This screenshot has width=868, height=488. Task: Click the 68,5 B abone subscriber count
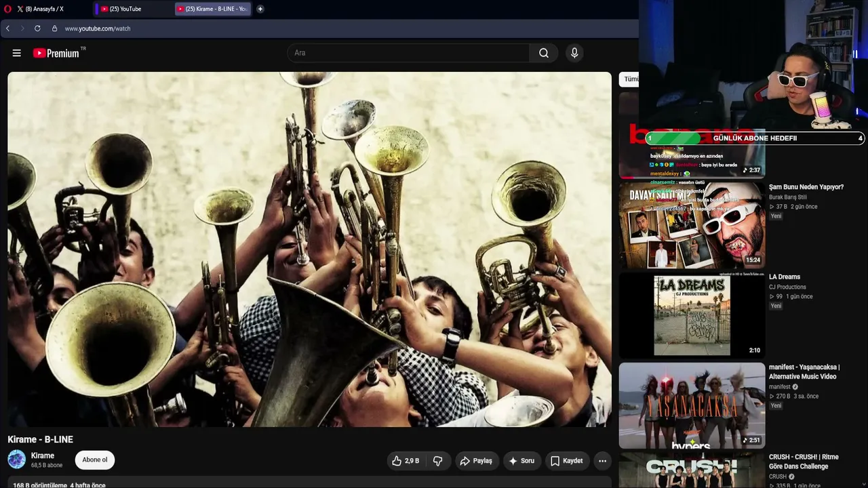pyautogui.click(x=47, y=466)
